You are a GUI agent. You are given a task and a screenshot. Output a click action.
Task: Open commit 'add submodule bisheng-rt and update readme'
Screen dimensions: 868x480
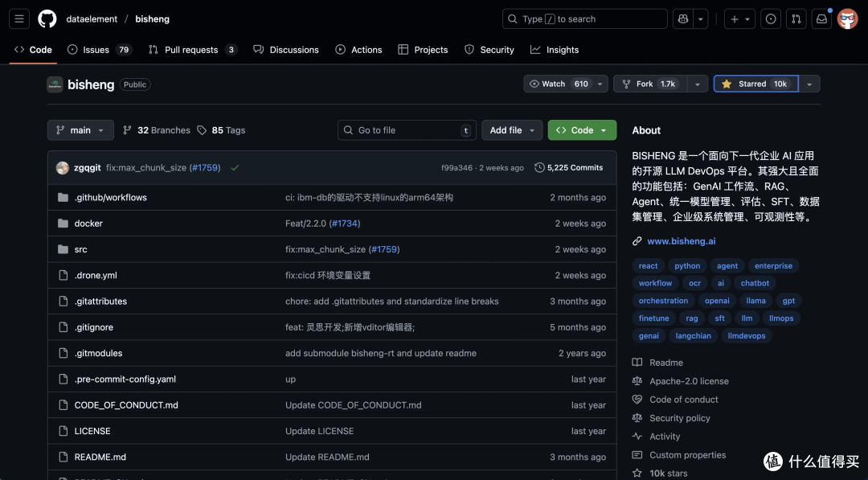point(381,353)
